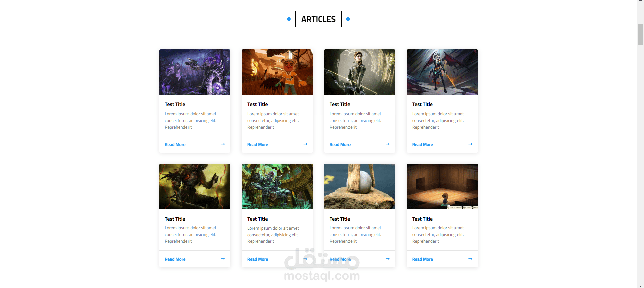
Task: Click the arrow icon on dark knight card
Action: tap(223, 259)
